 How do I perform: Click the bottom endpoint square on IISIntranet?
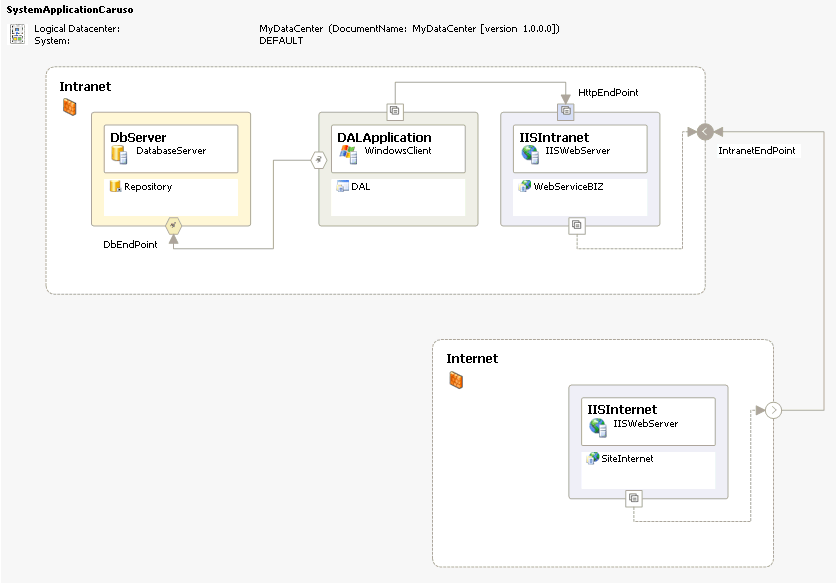577,225
